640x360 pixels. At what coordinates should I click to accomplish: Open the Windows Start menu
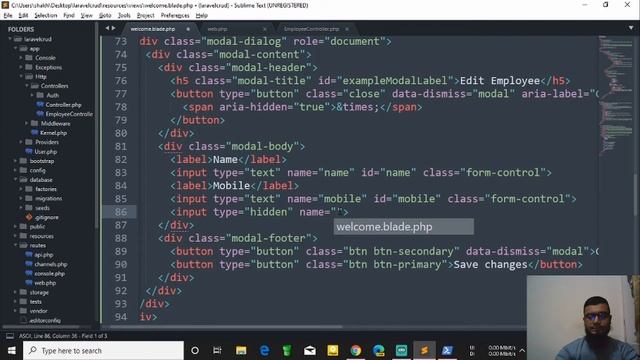pos(11,351)
